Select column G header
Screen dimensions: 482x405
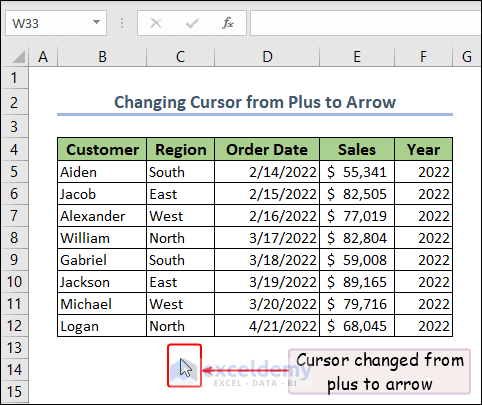(x=467, y=57)
